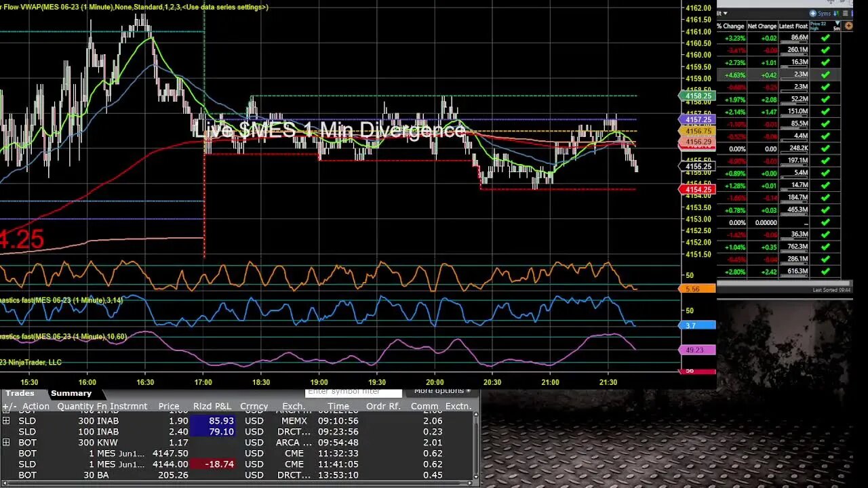Click the Fn Instrmnt column header
The width and height of the screenshot is (868, 488).
point(122,407)
